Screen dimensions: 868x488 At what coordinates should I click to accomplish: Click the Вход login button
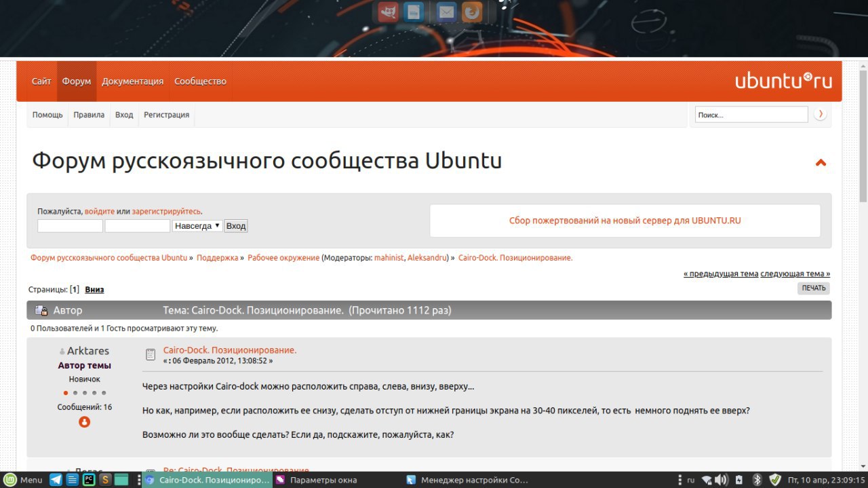pos(236,225)
